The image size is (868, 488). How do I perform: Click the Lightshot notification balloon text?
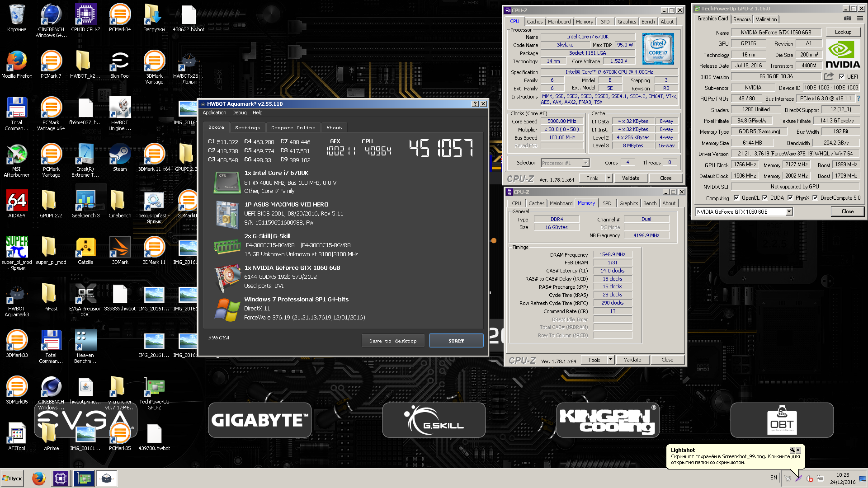[x=735, y=460]
